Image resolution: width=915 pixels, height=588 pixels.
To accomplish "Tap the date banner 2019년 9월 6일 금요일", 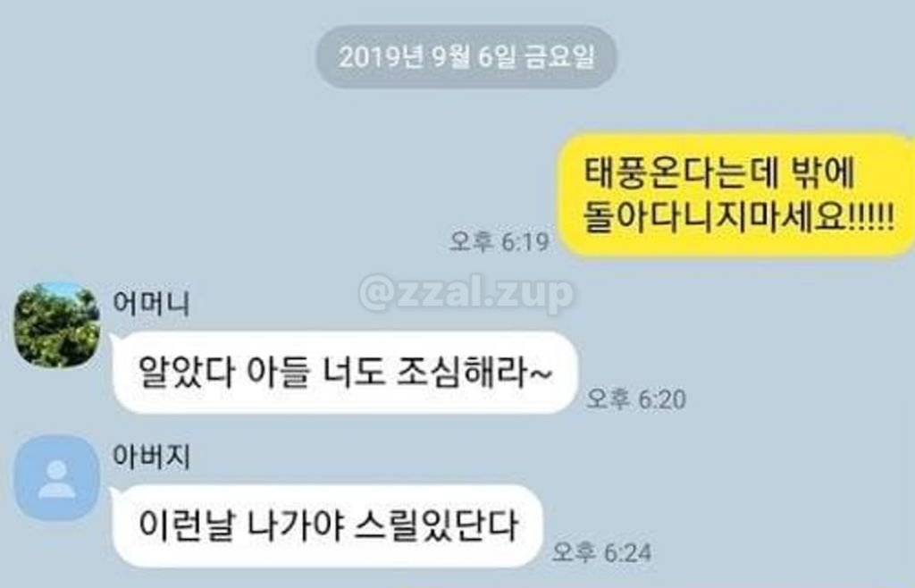I will [x=466, y=57].
